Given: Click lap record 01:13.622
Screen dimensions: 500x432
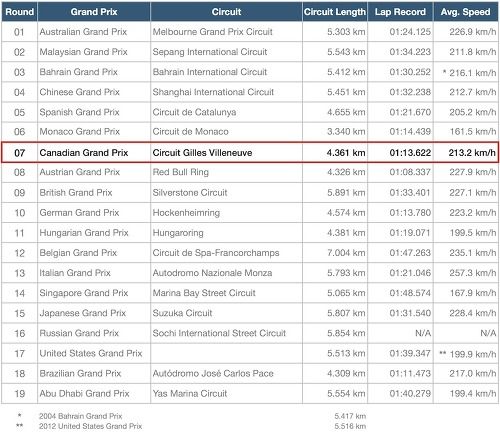Looking at the screenshot, I should (410, 153).
